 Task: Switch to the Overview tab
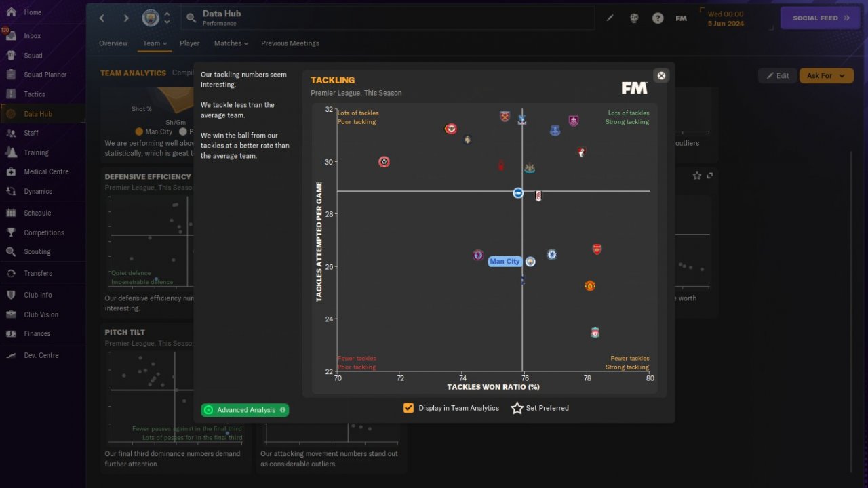click(113, 43)
